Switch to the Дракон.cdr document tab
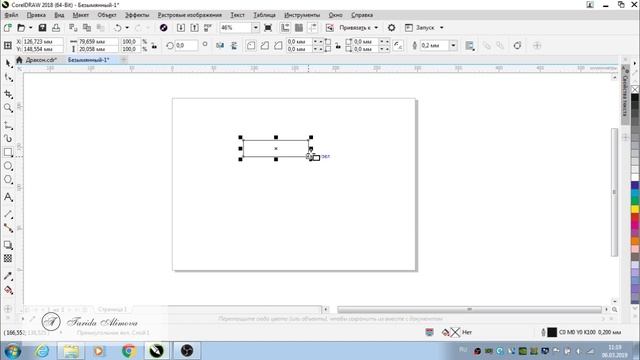Viewport: 640px width, 360px height. coord(40,60)
